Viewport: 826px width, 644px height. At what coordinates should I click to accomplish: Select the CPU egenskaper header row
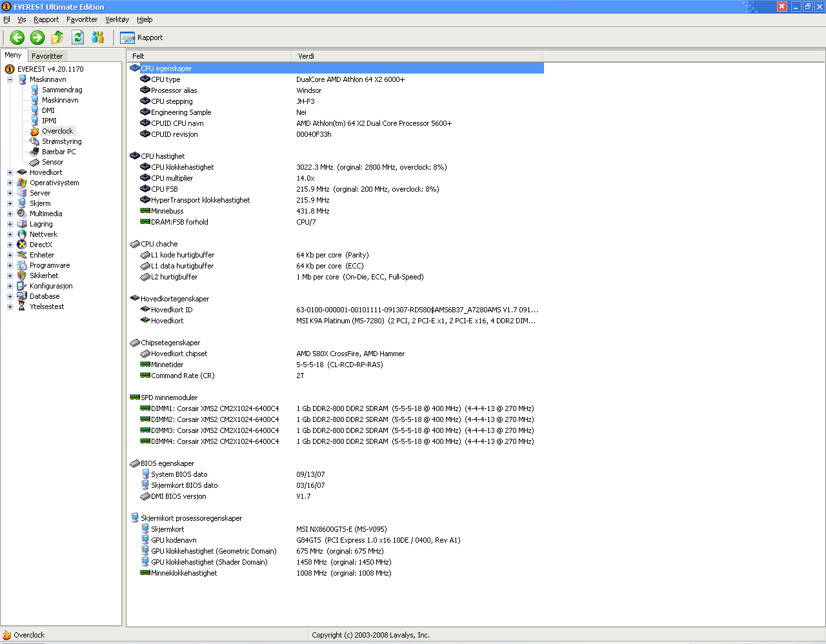[x=336, y=68]
